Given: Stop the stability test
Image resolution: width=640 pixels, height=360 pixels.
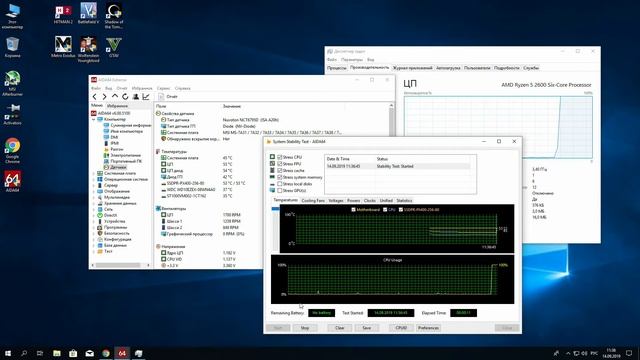Looking at the screenshot, I should coord(305,328).
